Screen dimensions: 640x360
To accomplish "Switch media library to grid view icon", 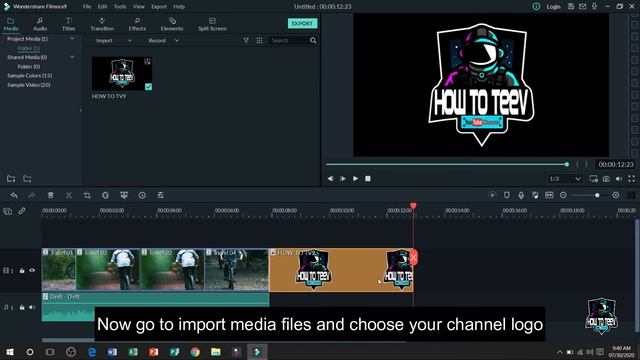I will click(x=259, y=40).
